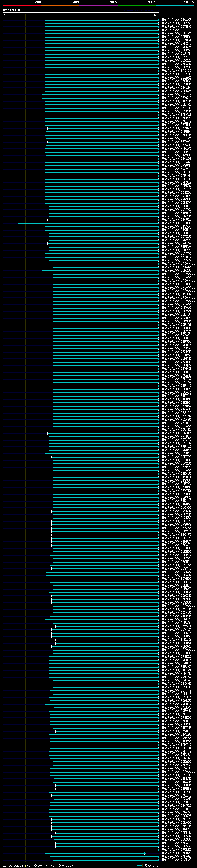Select hit label UniRef100_Q96283
Image resolution: width=197 pixels, height=868 pixels.
tap(177, 792)
